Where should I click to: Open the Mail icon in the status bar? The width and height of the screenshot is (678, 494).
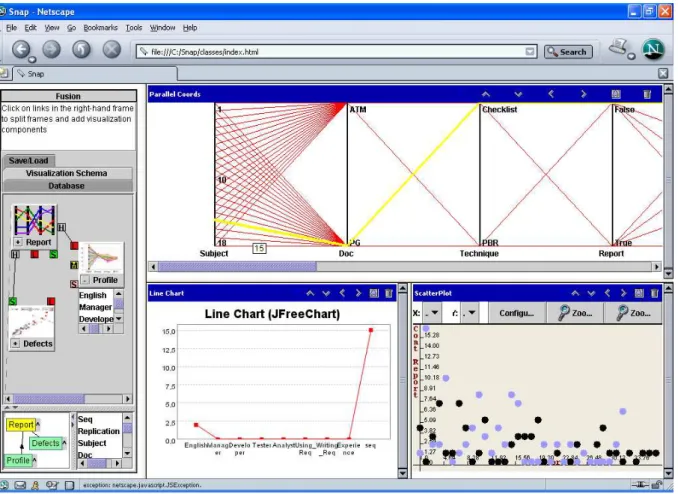tap(20, 485)
